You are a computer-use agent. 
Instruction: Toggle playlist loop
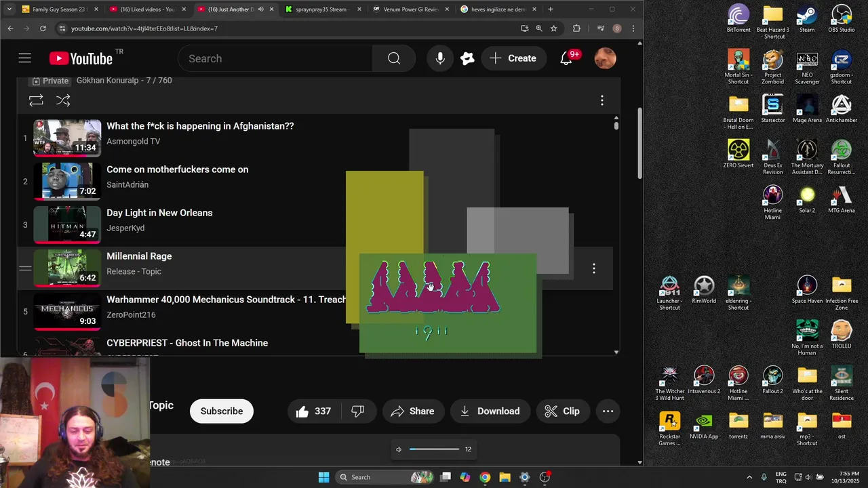(36, 100)
